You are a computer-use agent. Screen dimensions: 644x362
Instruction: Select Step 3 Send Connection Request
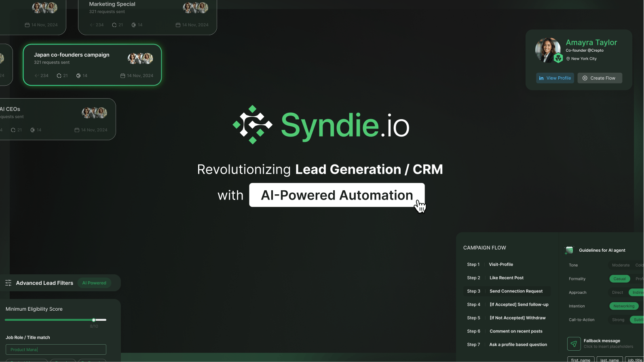click(x=507, y=291)
